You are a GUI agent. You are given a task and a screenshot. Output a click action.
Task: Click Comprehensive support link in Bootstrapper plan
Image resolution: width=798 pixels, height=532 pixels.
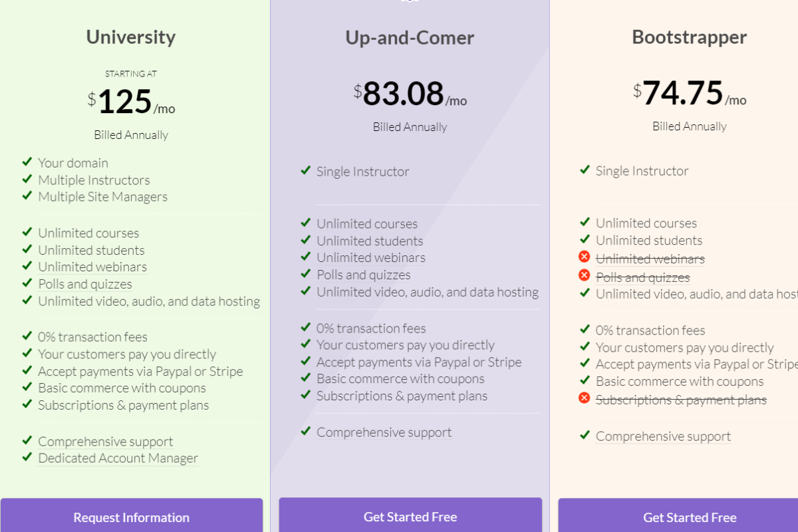tap(664, 436)
